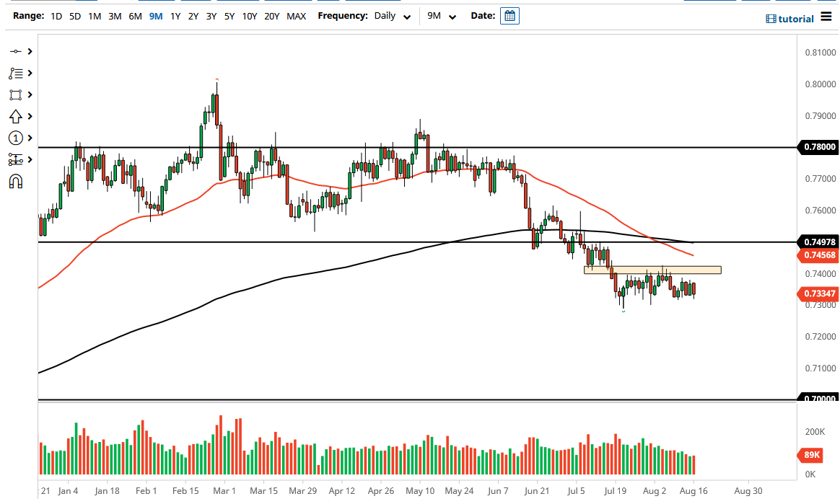Click the beige resistance zone rectangle
840x504 pixels.
point(652,270)
